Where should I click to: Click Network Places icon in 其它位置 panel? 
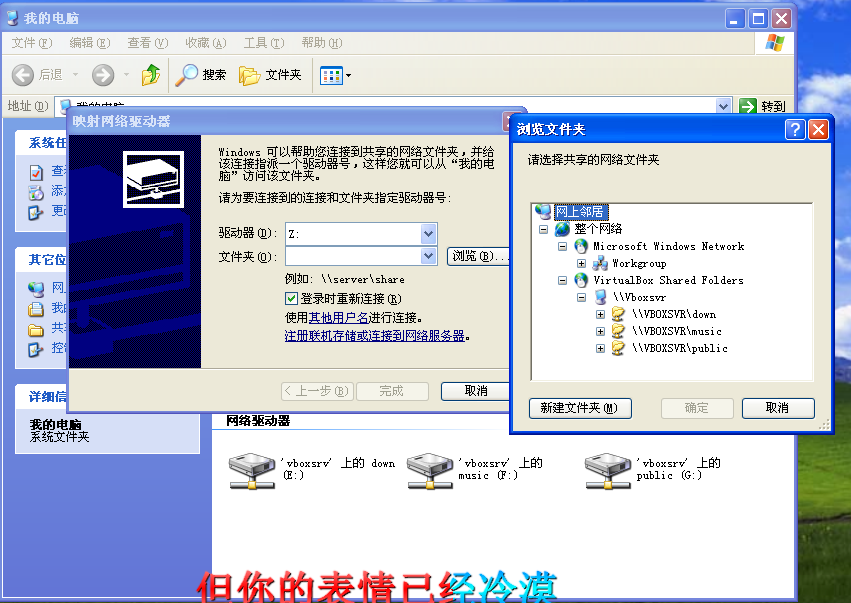point(36,289)
